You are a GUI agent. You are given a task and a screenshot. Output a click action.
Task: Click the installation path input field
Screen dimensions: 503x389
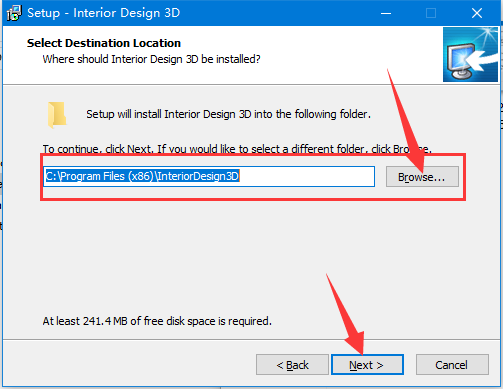tap(209, 176)
